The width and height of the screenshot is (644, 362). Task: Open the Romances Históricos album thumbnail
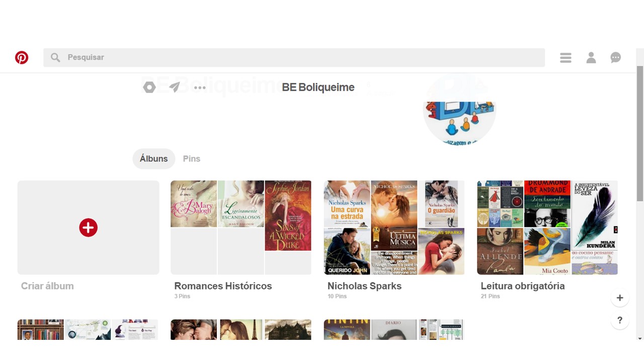pos(241,227)
